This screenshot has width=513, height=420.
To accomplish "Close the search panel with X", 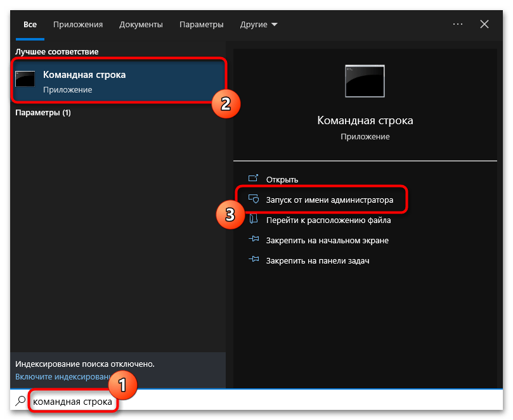I will click(x=484, y=24).
